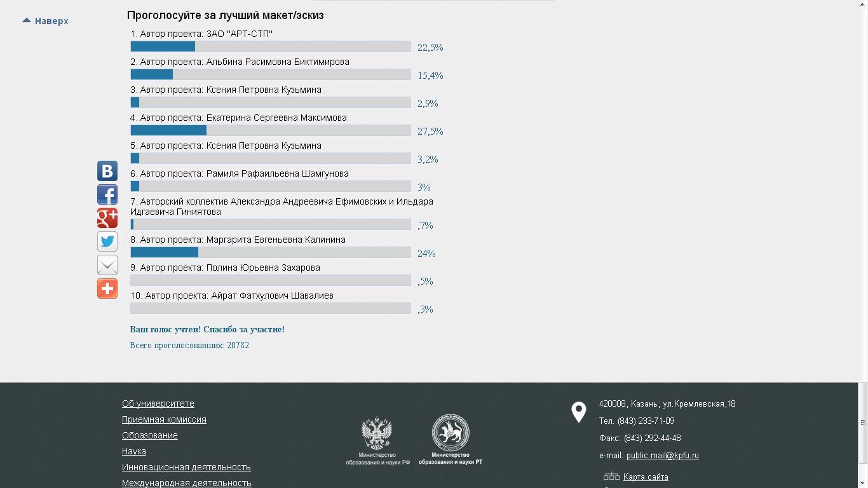The width and height of the screenshot is (868, 488).
Task: Share the page via VKontakte icon
Action: click(x=107, y=171)
